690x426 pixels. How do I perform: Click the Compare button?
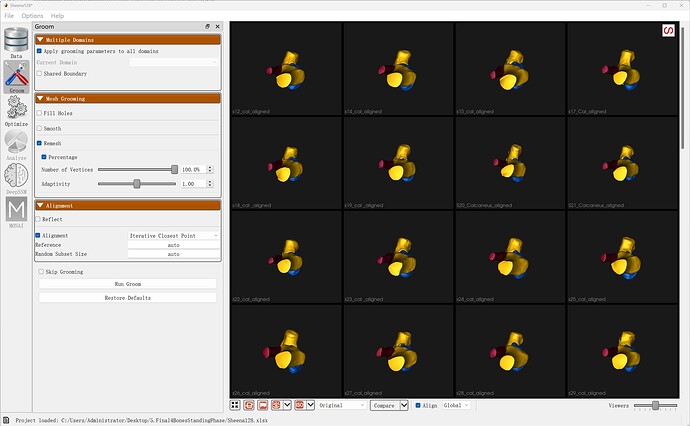pos(385,405)
